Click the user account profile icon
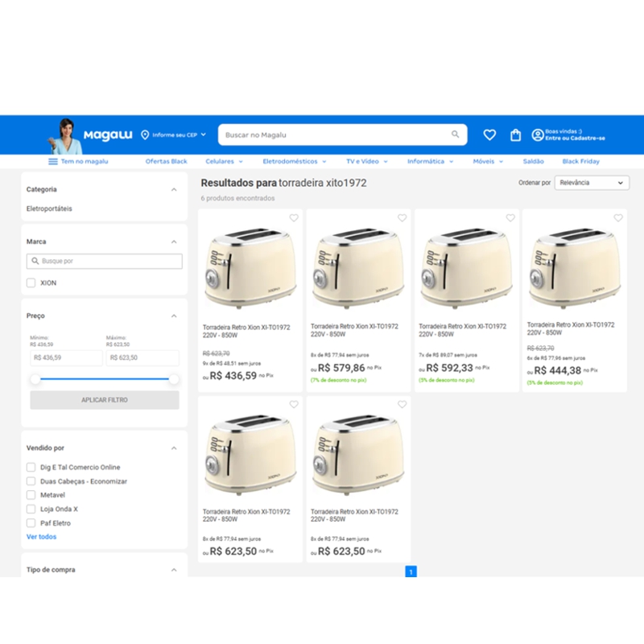This screenshot has height=644, width=644. pyautogui.click(x=537, y=135)
